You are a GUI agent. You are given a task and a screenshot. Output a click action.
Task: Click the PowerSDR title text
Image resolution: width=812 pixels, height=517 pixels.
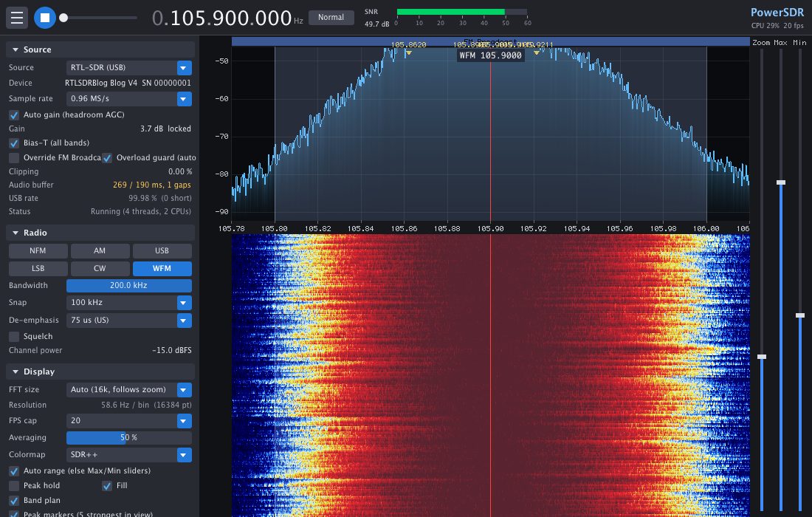click(777, 13)
